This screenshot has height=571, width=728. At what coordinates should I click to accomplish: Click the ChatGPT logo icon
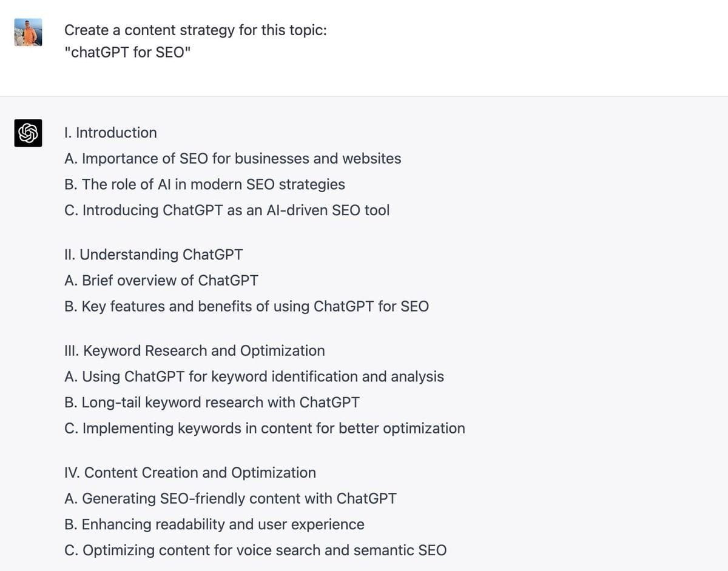(28, 133)
